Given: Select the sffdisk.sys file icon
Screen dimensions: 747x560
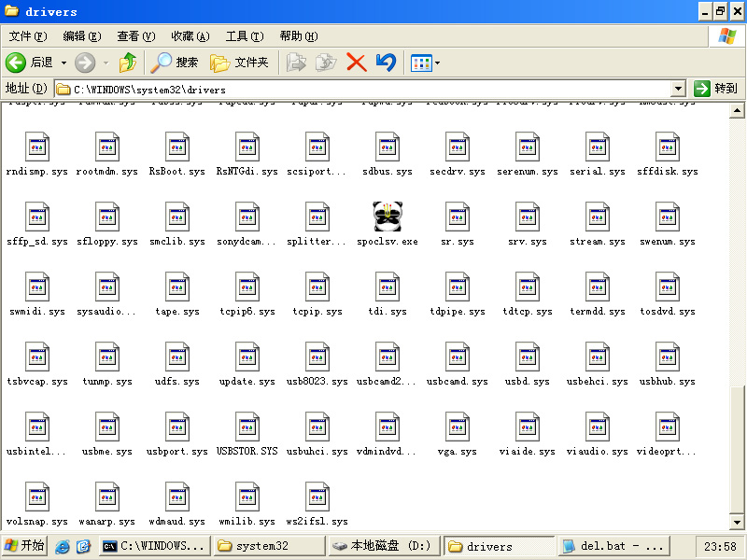Looking at the screenshot, I should click(668, 147).
